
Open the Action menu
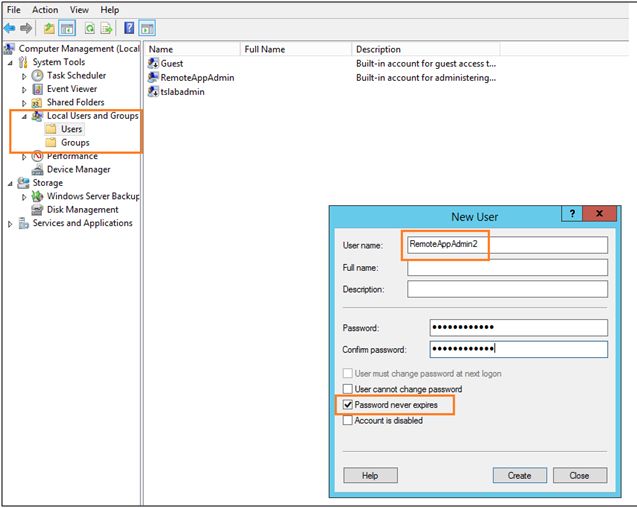click(45, 10)
